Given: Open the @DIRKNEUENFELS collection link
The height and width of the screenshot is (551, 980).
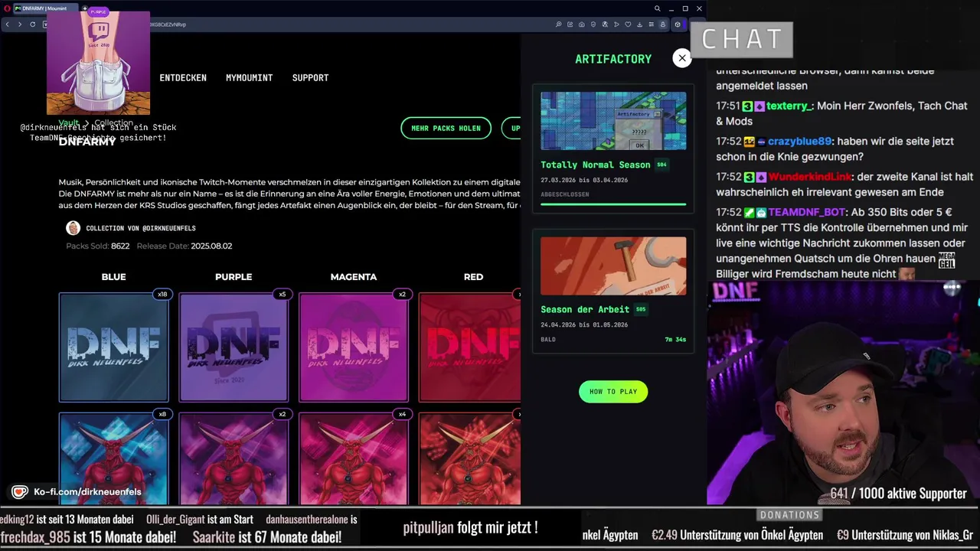Looking at the screenshot, I should [141, 228].
